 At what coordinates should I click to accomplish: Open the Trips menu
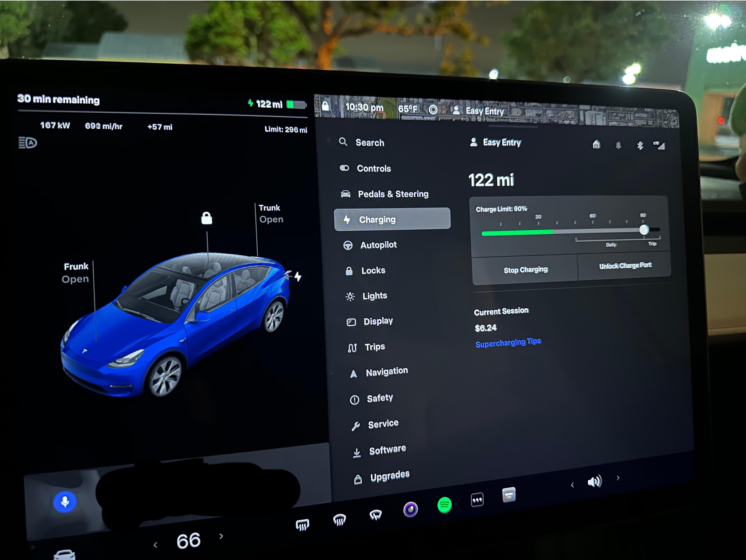pos(367,347)
